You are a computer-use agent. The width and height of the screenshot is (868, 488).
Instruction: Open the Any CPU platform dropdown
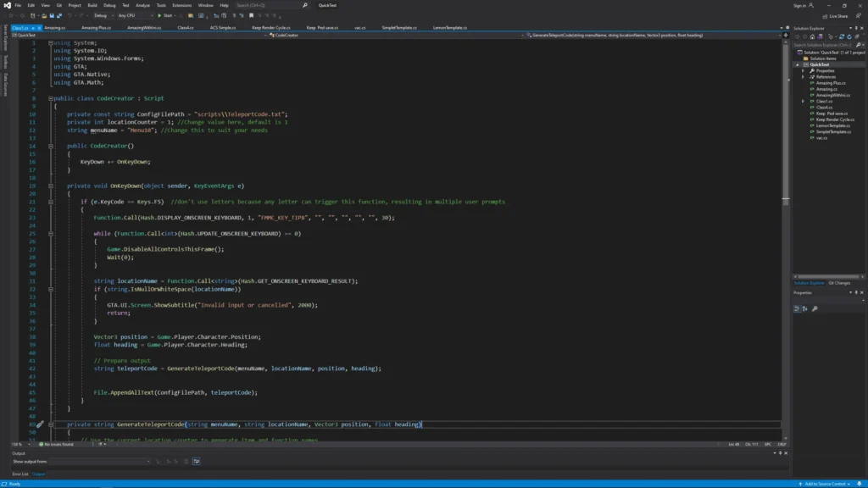pyautogui.click(x=135, y=15)
